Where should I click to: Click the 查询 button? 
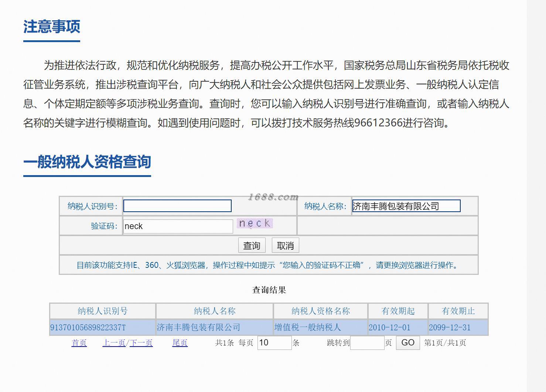[x=252, y=245]
